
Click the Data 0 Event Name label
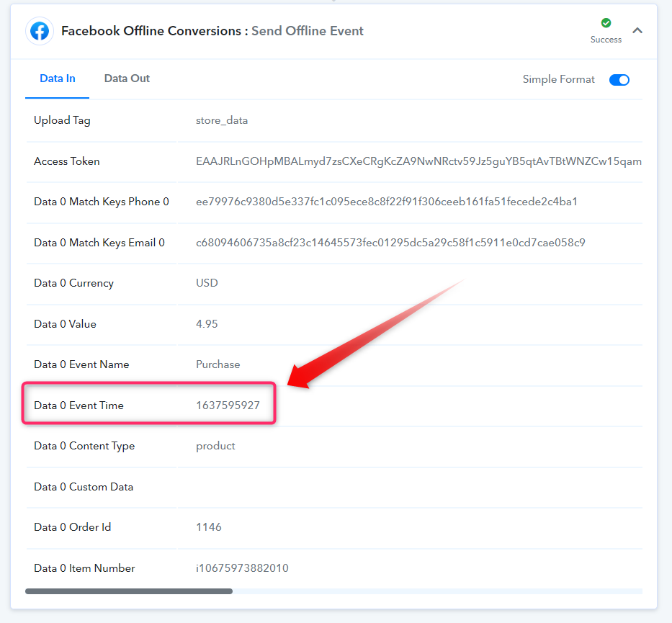[x=81, y=364]
